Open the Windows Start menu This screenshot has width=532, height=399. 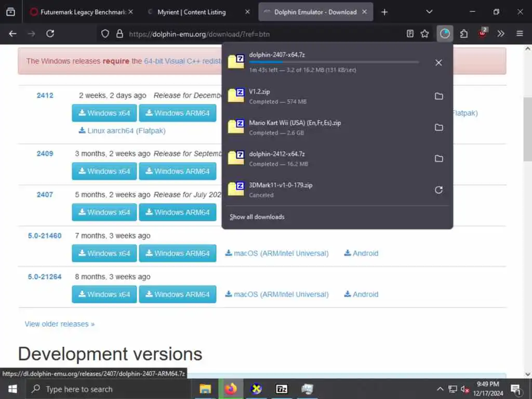(12, 389)
